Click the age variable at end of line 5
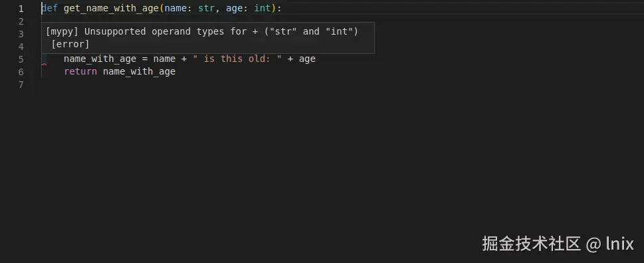 click(x=307, y=59)
